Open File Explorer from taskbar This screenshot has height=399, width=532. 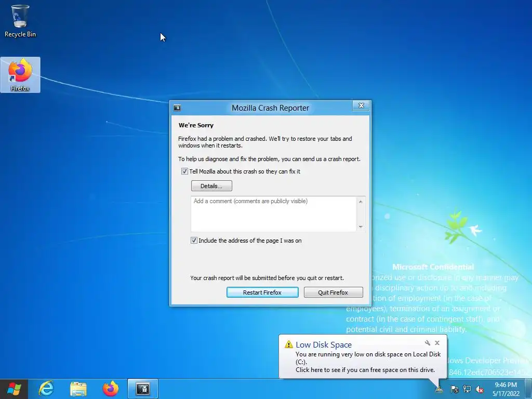[x=78, y=389]
